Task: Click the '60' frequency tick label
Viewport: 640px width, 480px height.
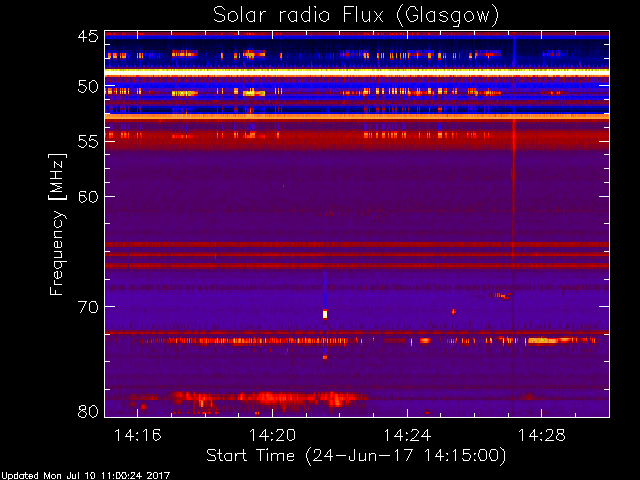Action: pos(88,196)
